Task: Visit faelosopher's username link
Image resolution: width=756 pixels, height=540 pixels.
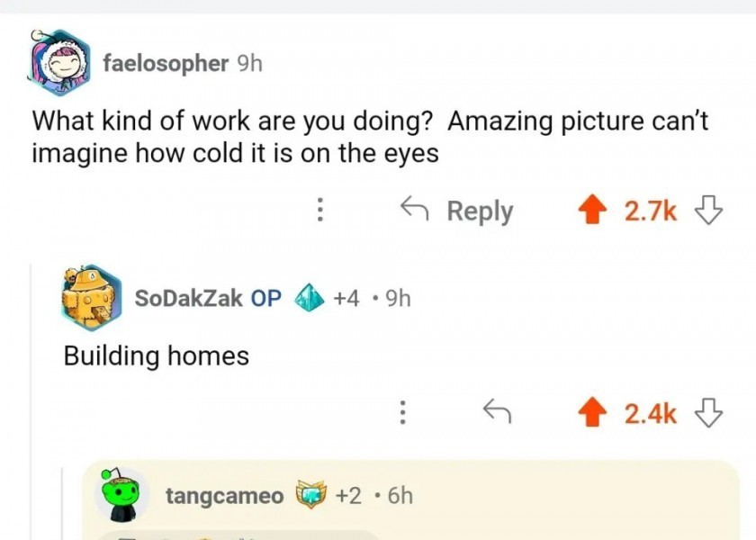Action: click(166, 63)
